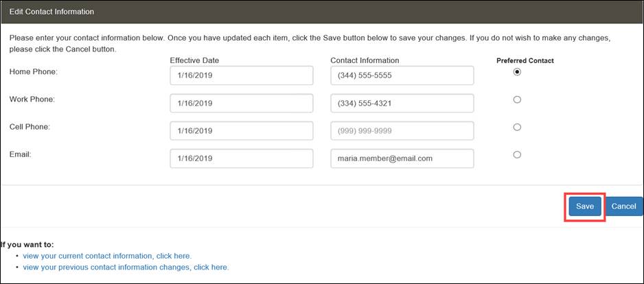Image resolution: width=644 pixels, height=284 pixels.
Task: Edit the Work Phone number (334) 555-4321
Action: 402,104
